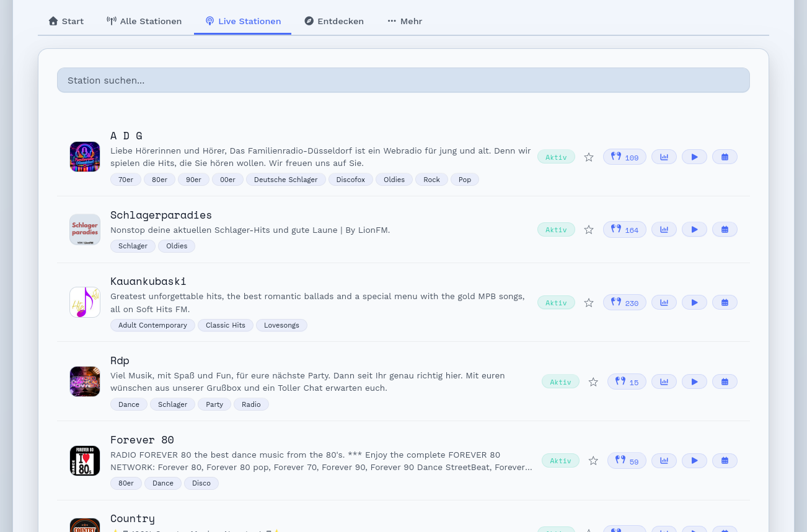Click Aktiv status badge for Schlagerparadies
This screenshot has height=532, width=807.
pos(556,230)
